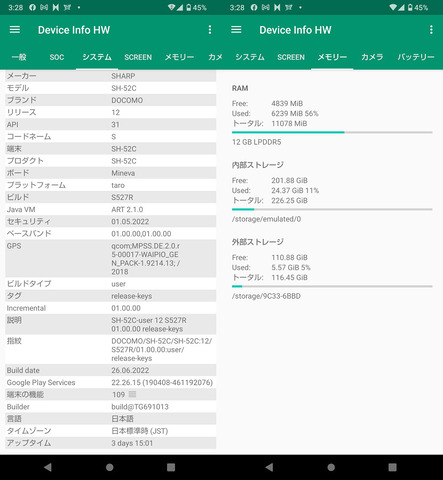Tap the back navigation button on right screen
443x480 pixels.
[269, 467]
